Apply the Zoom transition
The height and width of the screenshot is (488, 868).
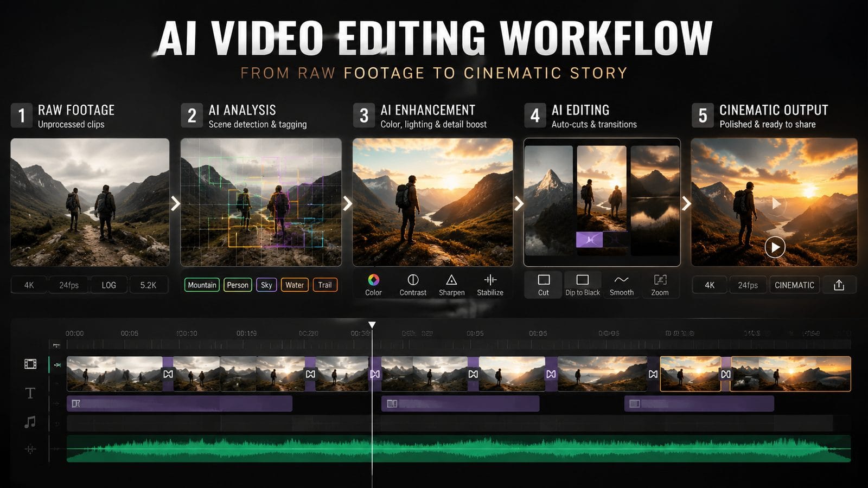pyautogui.click(x=660, y=285)
